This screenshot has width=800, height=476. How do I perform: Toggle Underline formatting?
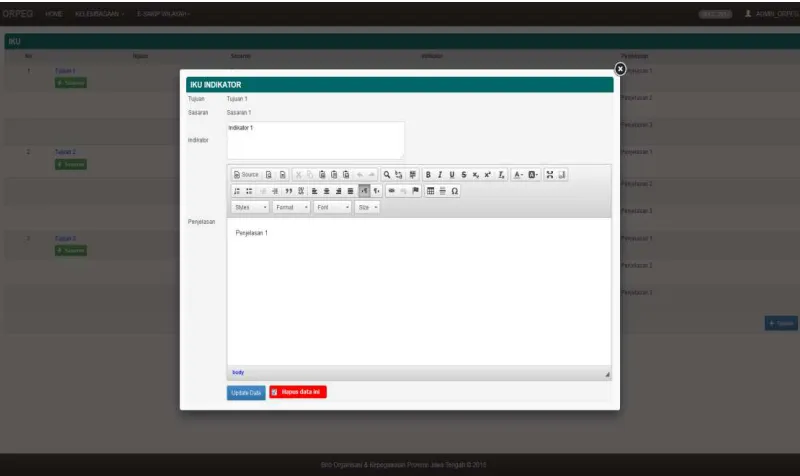(452, 174)
